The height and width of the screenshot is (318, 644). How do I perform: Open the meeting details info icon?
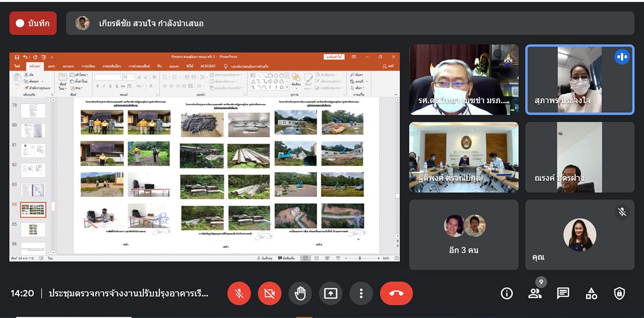(x=507, y=293)
